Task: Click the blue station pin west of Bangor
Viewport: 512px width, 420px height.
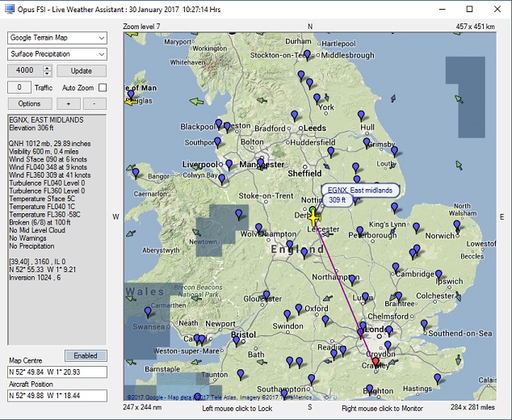Action: coord(136,173)
